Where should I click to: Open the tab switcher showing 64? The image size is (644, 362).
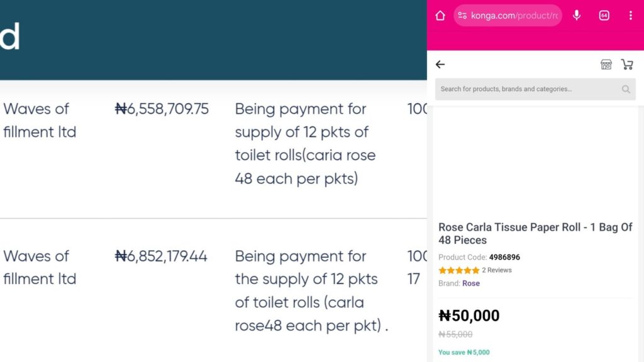coord(604,16)
